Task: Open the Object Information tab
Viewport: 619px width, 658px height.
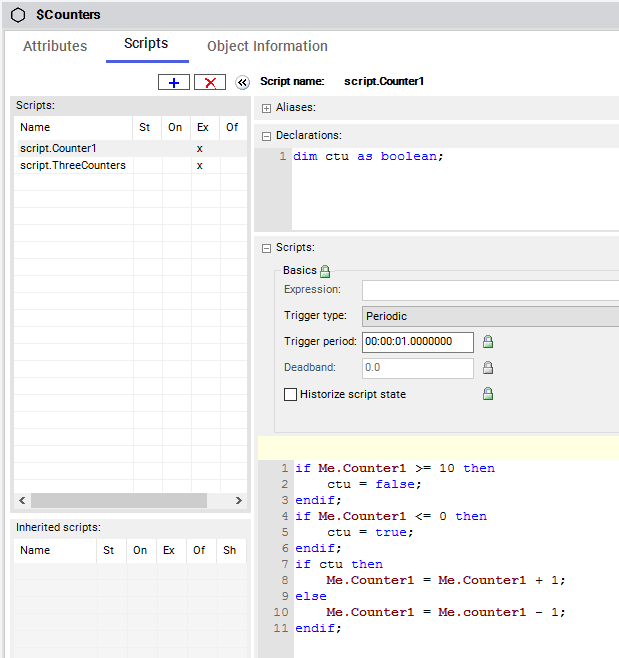Action: 267,46
